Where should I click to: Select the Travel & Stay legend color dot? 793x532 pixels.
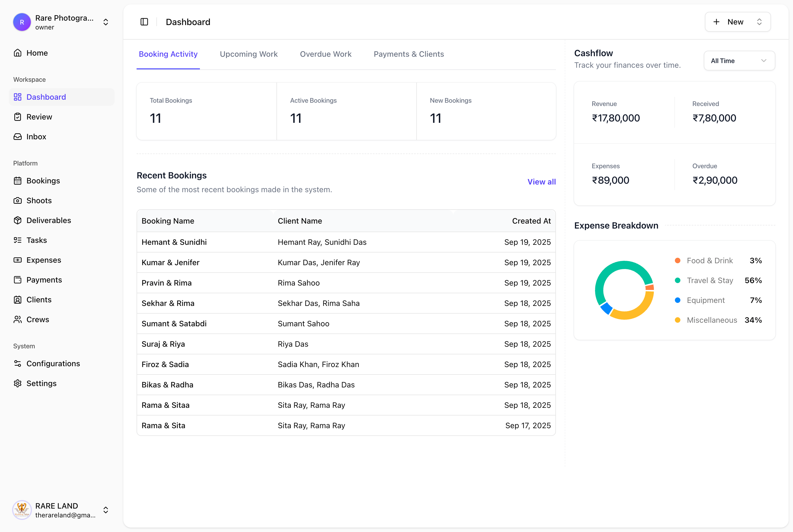click(677, 280)
